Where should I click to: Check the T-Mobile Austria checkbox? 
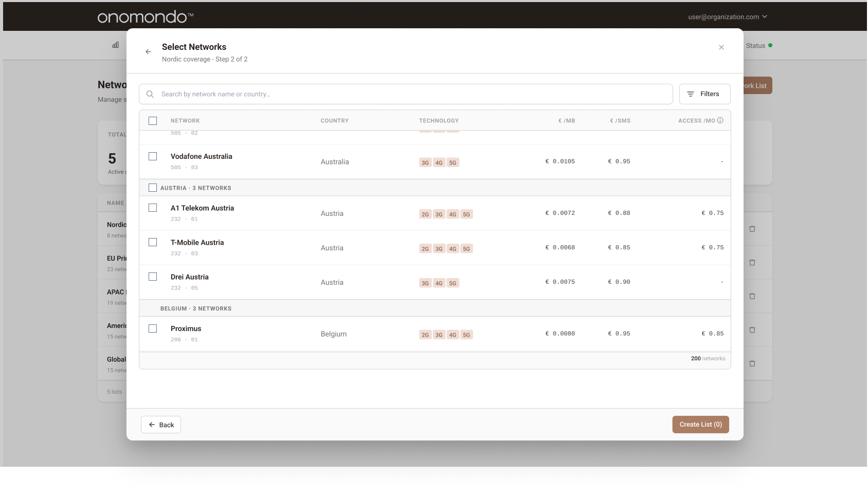point(153,242)
